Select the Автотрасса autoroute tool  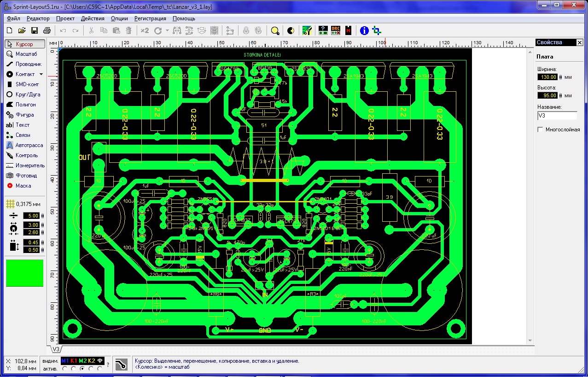click(25, 145)
